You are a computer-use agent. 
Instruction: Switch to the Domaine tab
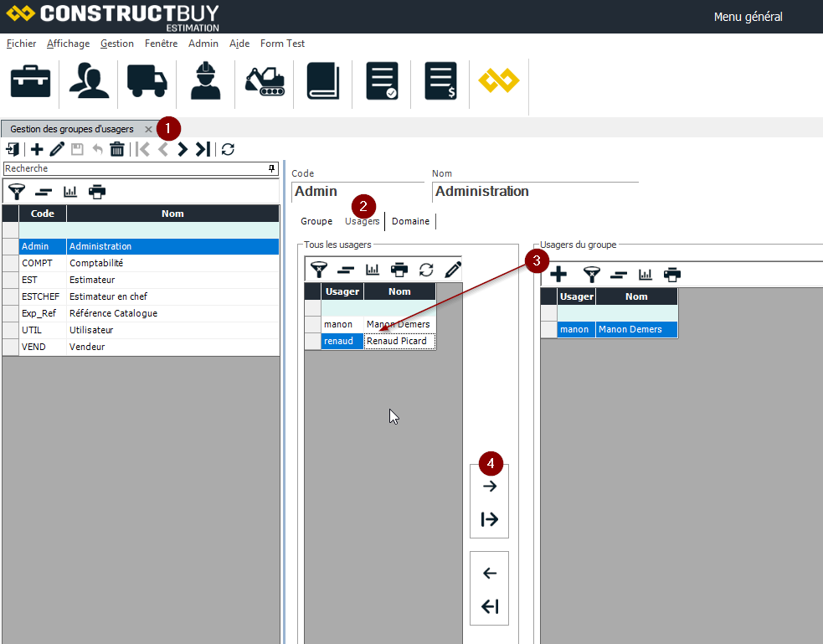click(x=410, y=221)
